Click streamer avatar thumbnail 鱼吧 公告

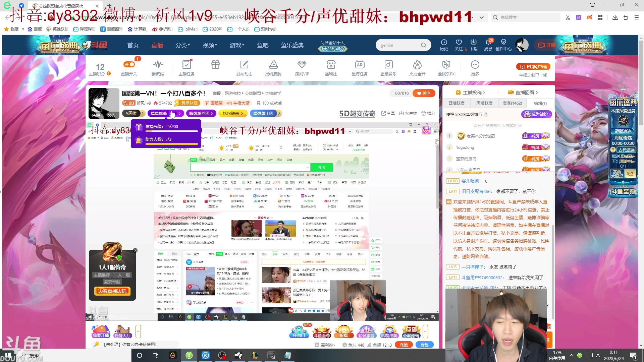(x=104, y=104)
